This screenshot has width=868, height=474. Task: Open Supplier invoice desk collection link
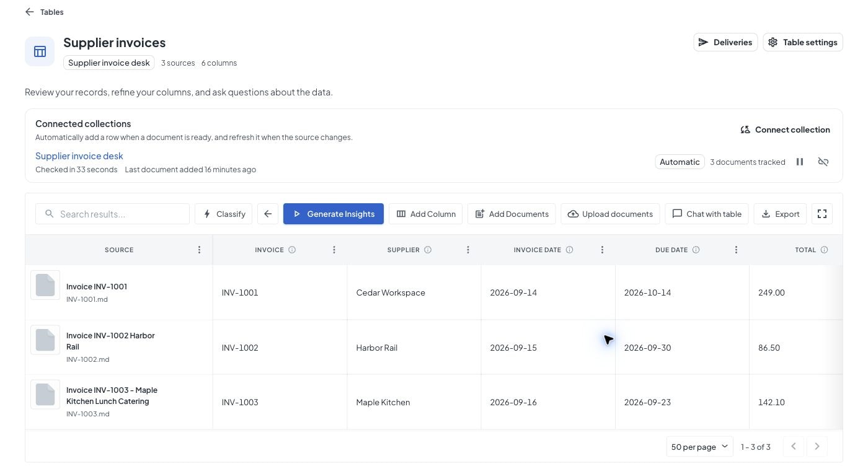(79, 156)
